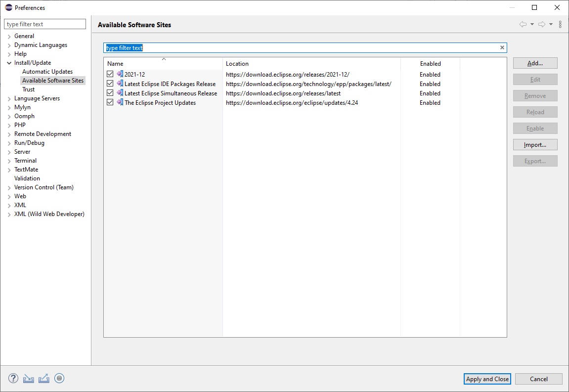
Task: Sort by the Location column header
Action: [x=312, y=63]
